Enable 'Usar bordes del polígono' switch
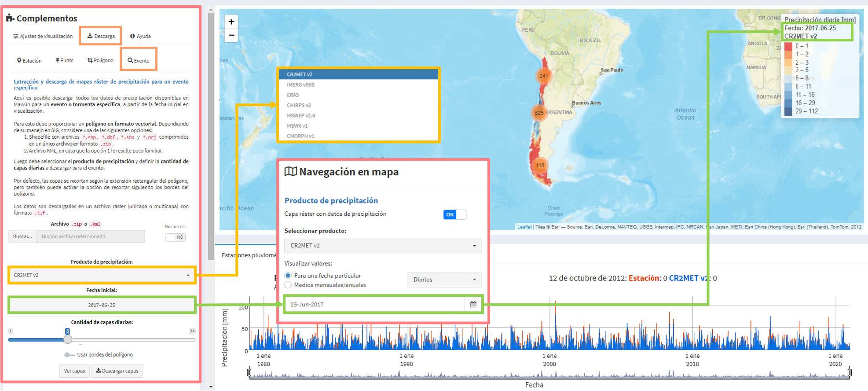This screenshot has height=391, width=868. [69, 355]
